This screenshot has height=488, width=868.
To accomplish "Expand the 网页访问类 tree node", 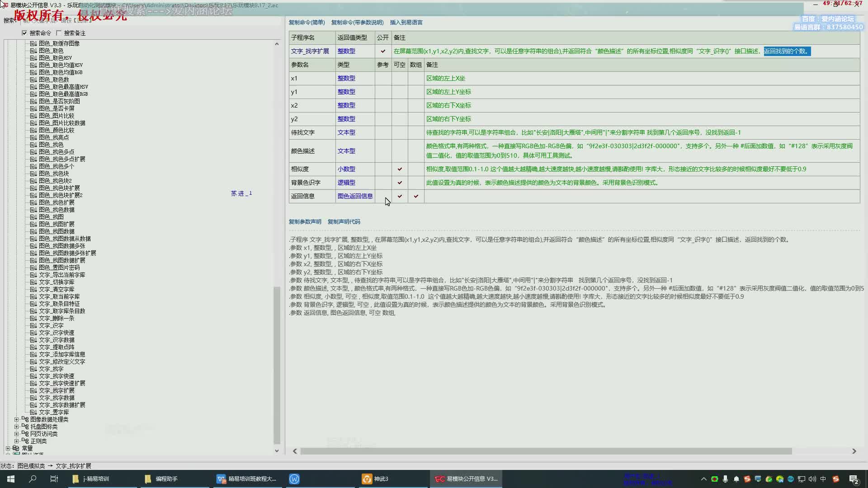I will pyautogui.click(x=17, y=434).
